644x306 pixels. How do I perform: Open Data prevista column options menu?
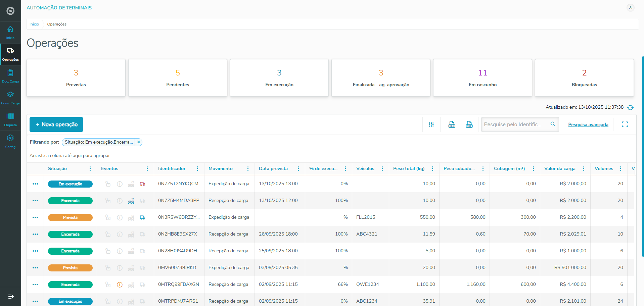[298, 169]
